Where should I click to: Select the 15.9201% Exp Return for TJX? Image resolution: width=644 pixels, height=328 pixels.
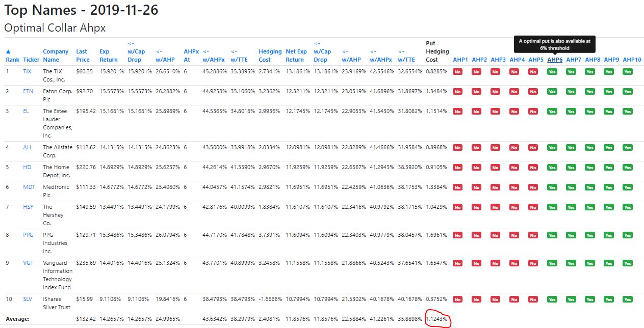[x=111, y=71]
